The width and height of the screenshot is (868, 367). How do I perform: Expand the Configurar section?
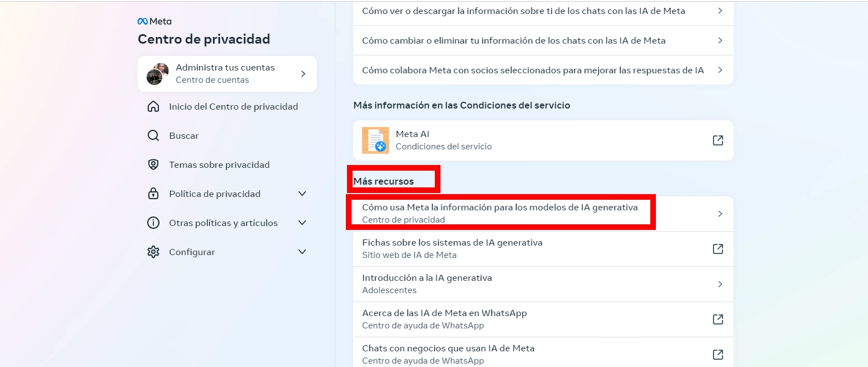point(302,252)
